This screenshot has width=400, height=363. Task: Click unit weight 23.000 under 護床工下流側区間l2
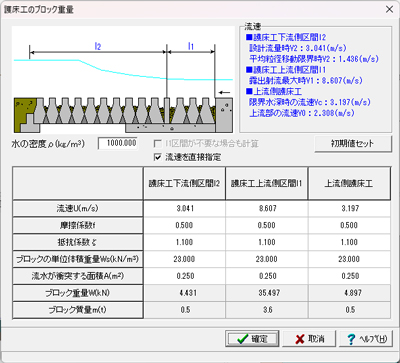click(185, 259)
